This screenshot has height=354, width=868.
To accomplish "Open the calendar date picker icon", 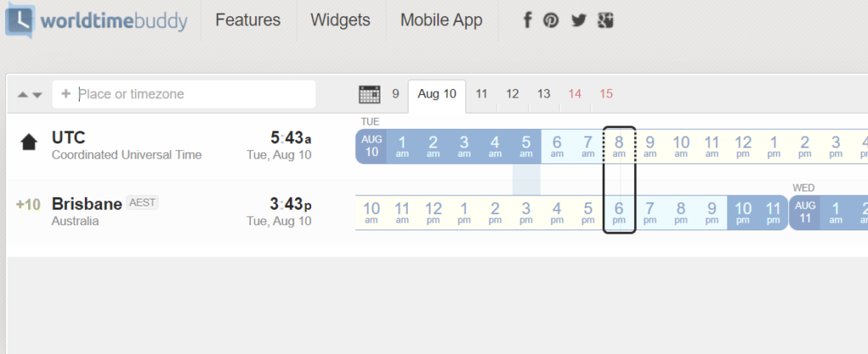I will [x=370, y=94].
